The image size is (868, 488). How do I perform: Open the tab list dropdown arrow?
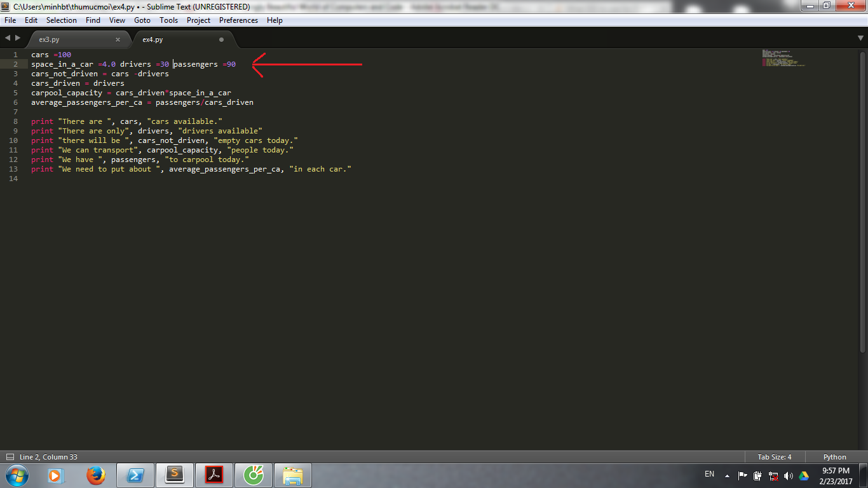click(860, 38)
